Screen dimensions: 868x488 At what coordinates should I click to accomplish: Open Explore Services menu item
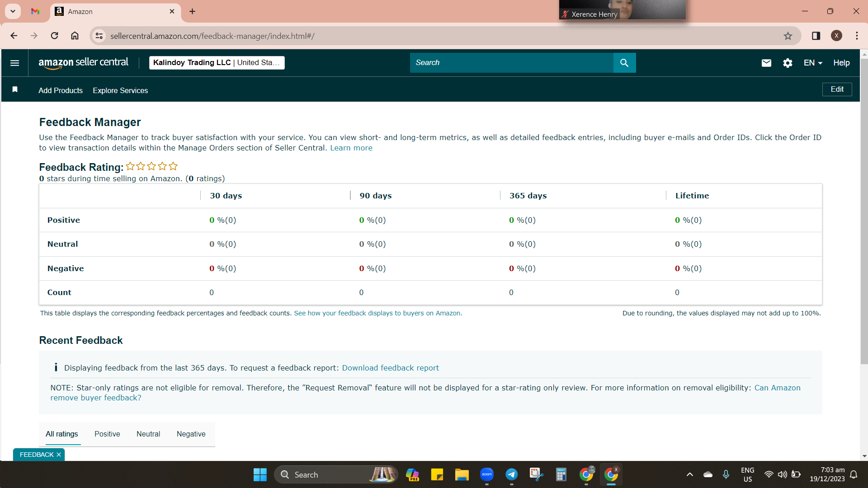120,90
